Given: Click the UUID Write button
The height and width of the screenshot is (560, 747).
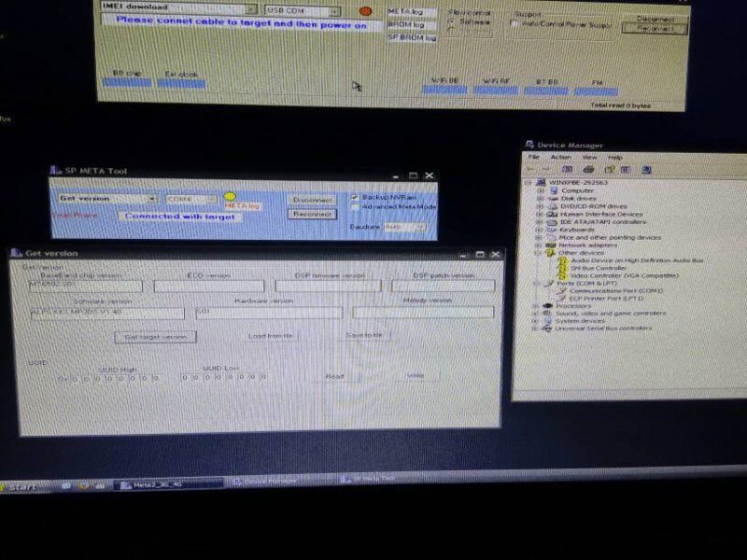Looking at the screenshot, I should click(416, 376).
